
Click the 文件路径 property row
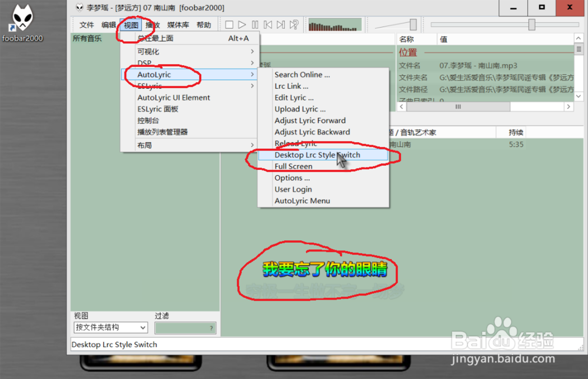click(x=486, y=89)
